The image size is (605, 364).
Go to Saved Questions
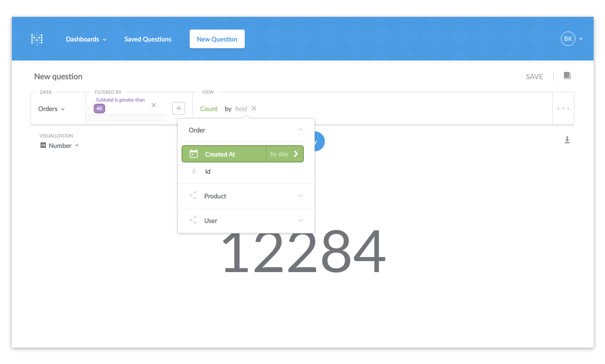click(148, 39)
